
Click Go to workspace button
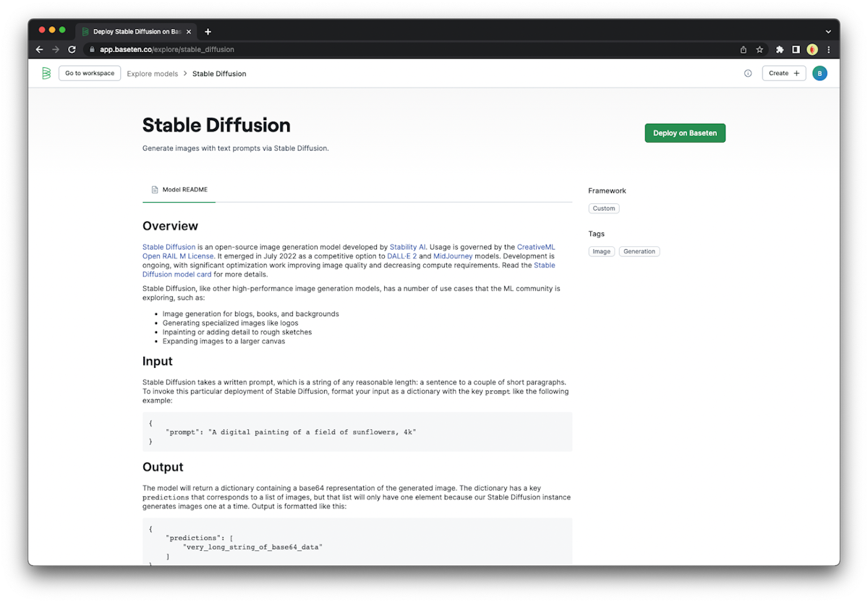(90, 73)
